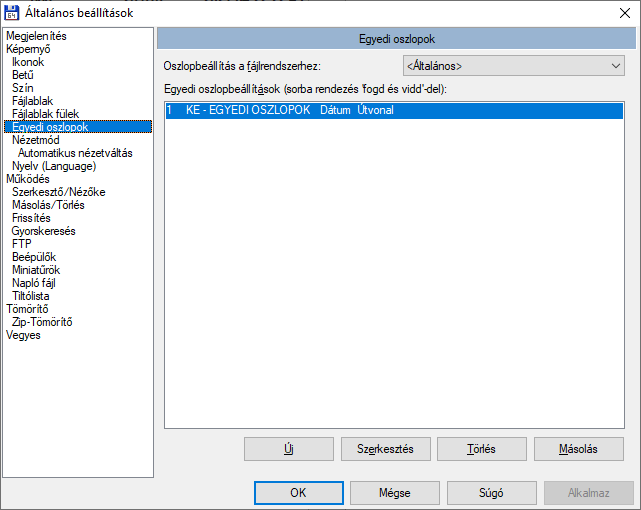641x510 pixels.
Task: Open the Miniatűrök settings page
Action: [x=36, y=270]
